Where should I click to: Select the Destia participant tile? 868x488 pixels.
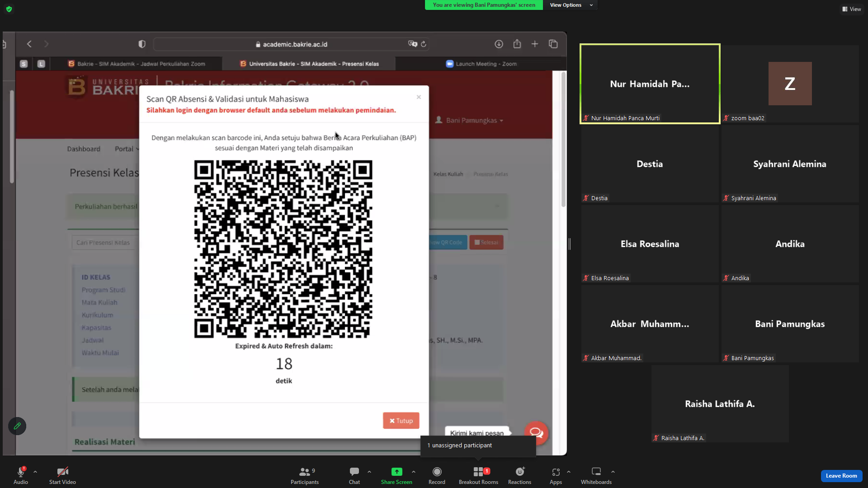[650, 164]
